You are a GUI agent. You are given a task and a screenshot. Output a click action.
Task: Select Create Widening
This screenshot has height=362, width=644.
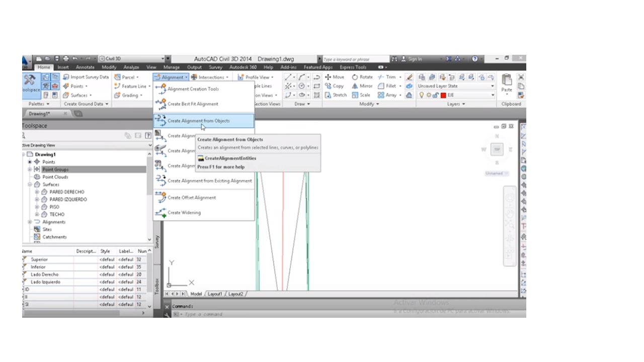[204, 212]
